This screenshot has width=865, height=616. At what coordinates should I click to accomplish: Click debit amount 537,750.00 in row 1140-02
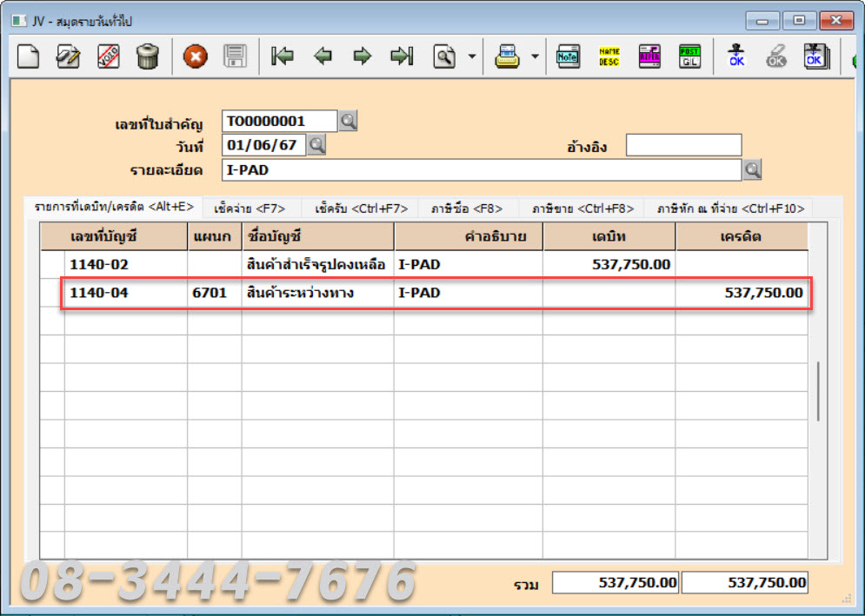pyautogui.click(x=609, y=265)
